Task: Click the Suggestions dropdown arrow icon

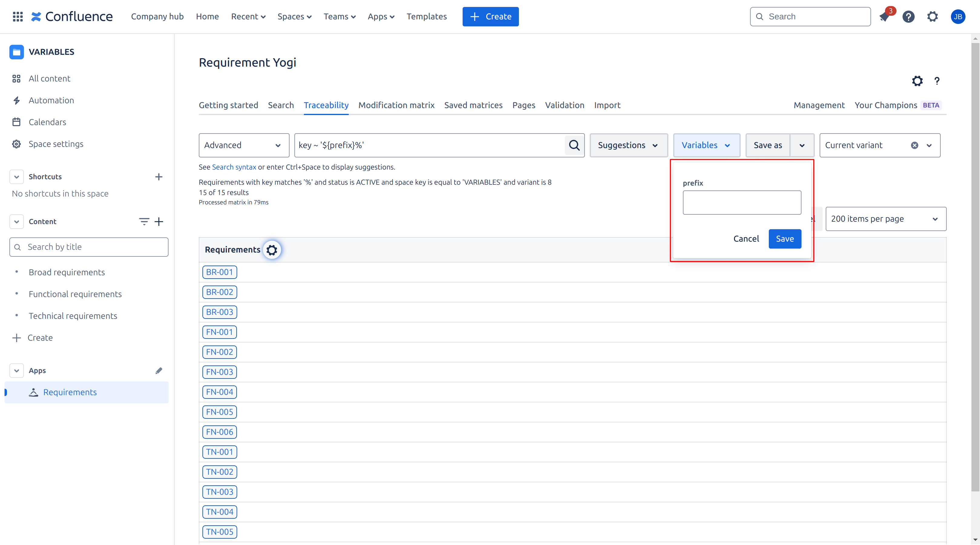Action: [654, 144]
